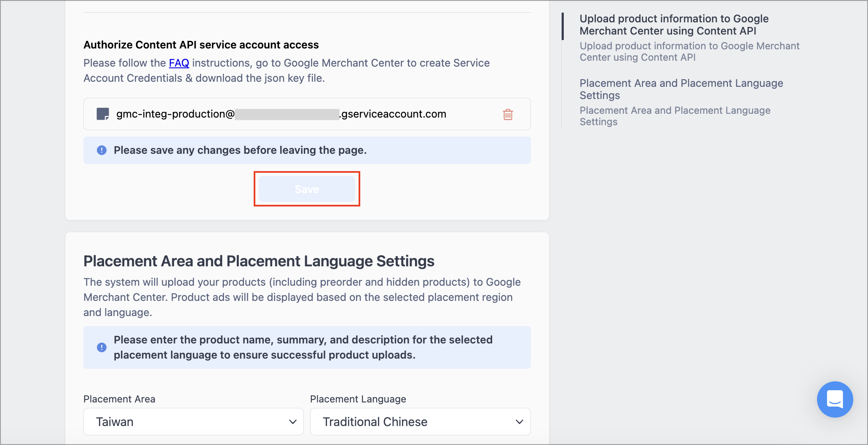Click Placement Area nav subtitle text
Image resolution: width=868 pixels, height=445 pixels.
tap(675, 116)
